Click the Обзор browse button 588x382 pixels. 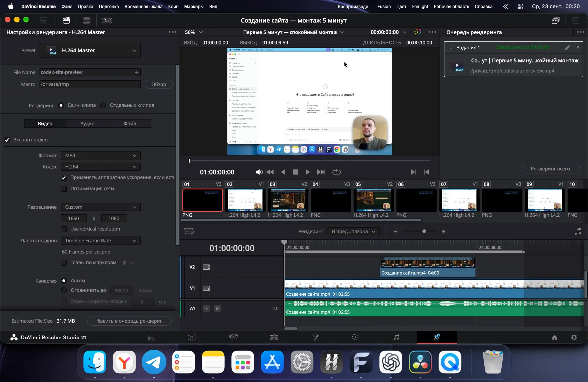point(159,84)
